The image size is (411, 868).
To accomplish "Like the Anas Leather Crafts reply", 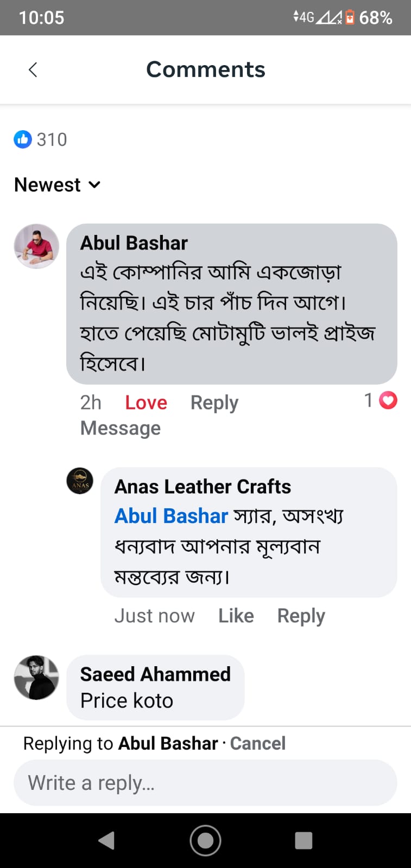I will click(236, 616).
